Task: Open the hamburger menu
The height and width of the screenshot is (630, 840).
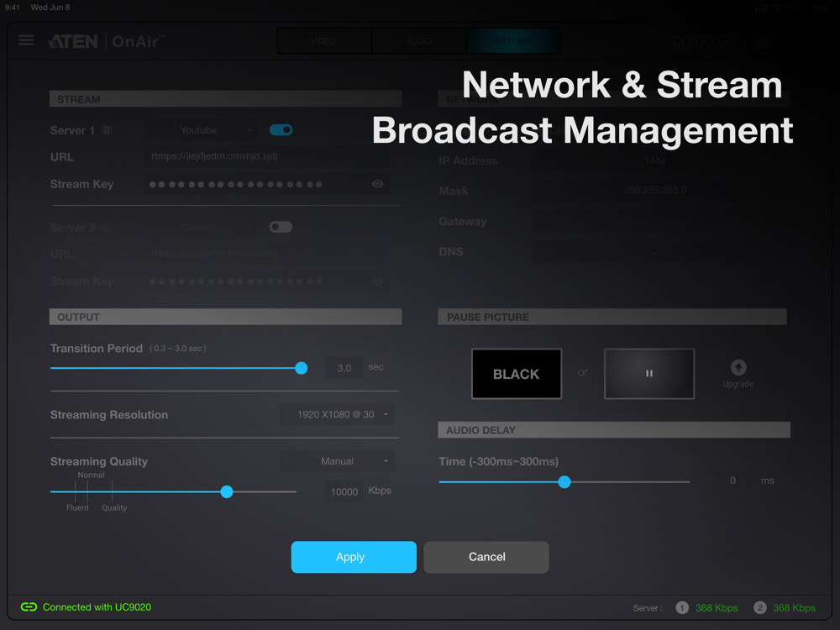Action: click(x=26, y=40)
